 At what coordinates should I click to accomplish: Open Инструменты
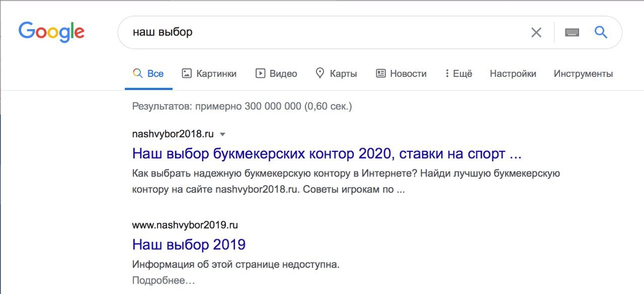pos(583,74)
